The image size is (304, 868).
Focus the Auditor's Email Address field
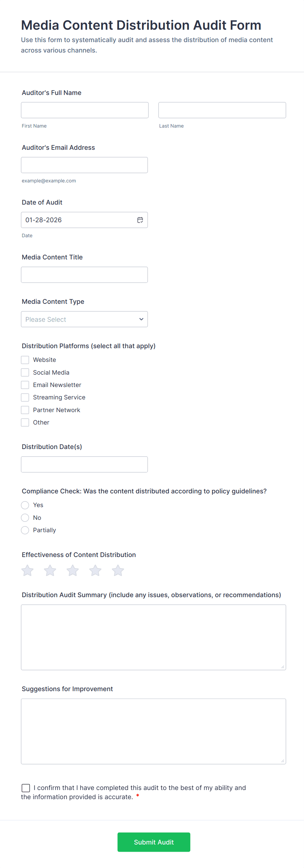pyautogui.click(x=84, y=165)
